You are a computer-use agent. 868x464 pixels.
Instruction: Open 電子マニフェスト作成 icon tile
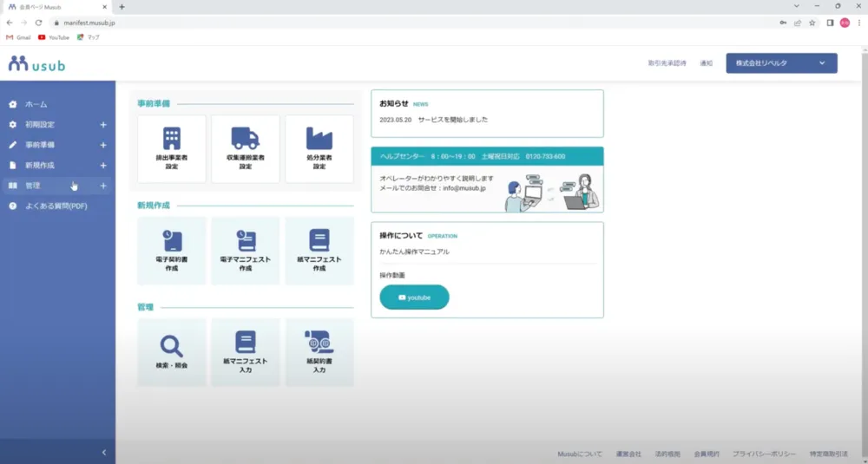click(x=246, y=250)
